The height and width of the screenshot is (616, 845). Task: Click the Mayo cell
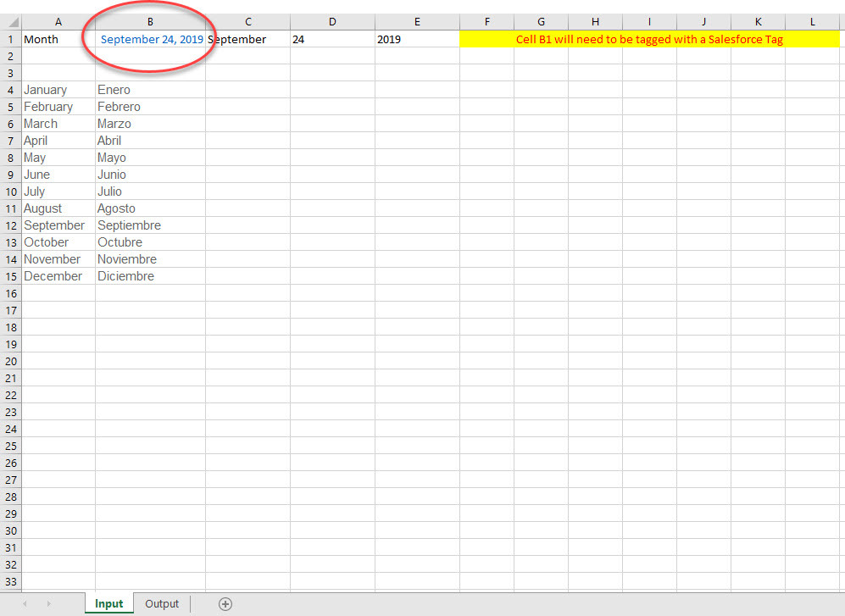(150, 158)
